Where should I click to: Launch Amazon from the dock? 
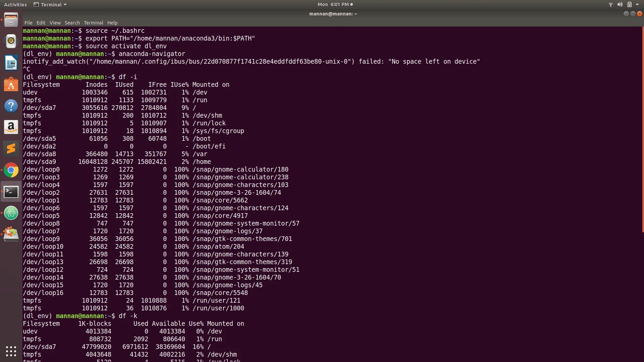pyautogui.click(x=11, y=127)
